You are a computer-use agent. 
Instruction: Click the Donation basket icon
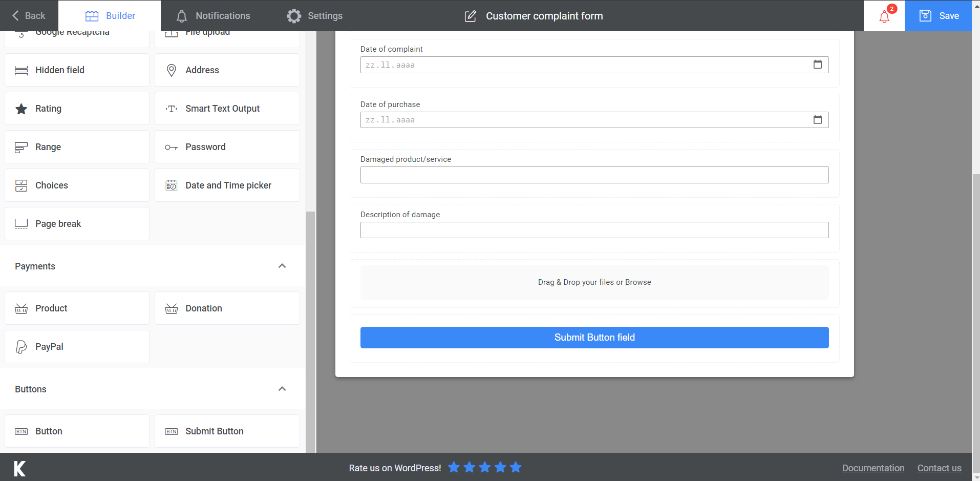click(172, 308)
